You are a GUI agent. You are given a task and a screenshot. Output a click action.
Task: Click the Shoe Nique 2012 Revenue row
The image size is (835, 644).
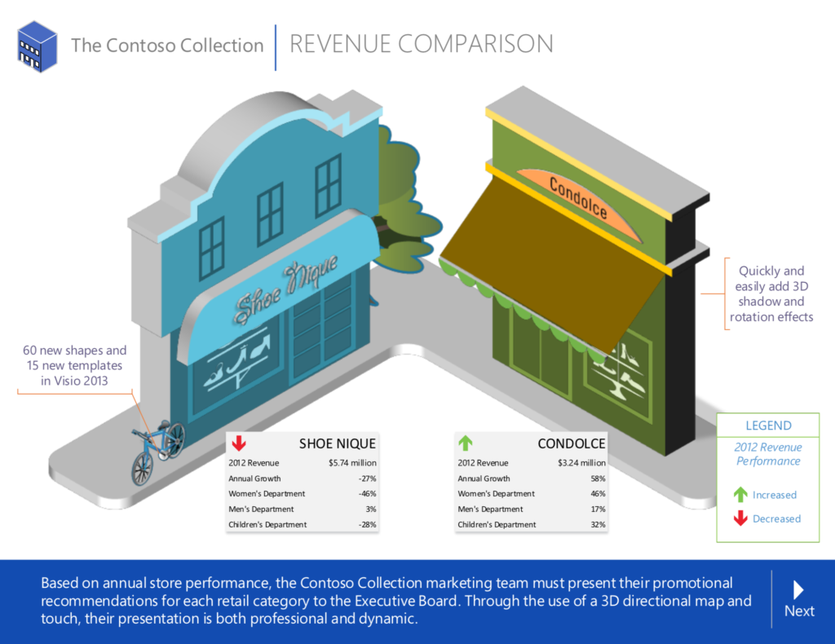[x=302, y=463]
